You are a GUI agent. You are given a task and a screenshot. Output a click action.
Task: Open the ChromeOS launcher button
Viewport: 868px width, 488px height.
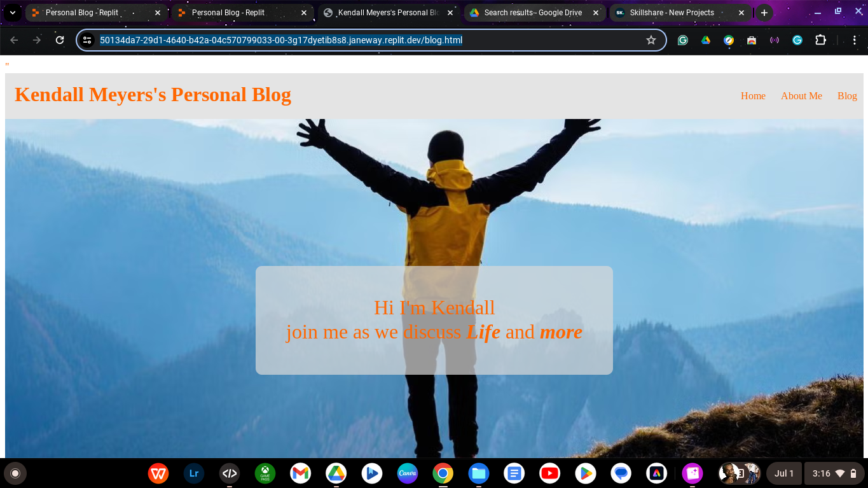coord(15,473)
